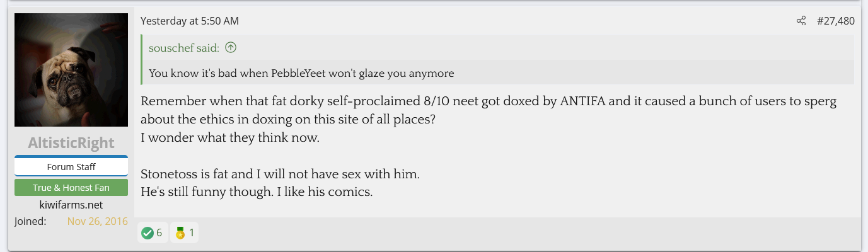Click the gold medal reaction icon
Viewport: 868px width, 252px height.
point(180,233)
